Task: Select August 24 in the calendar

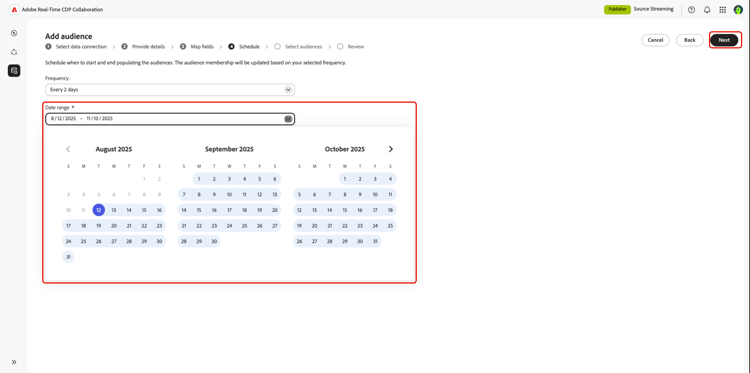Action: [68, 241]
